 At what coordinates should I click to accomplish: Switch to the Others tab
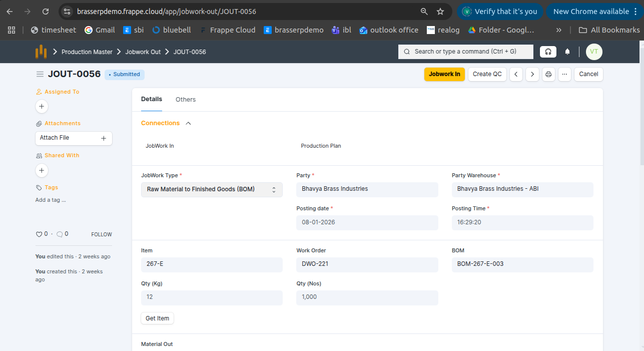coord(185,100)
